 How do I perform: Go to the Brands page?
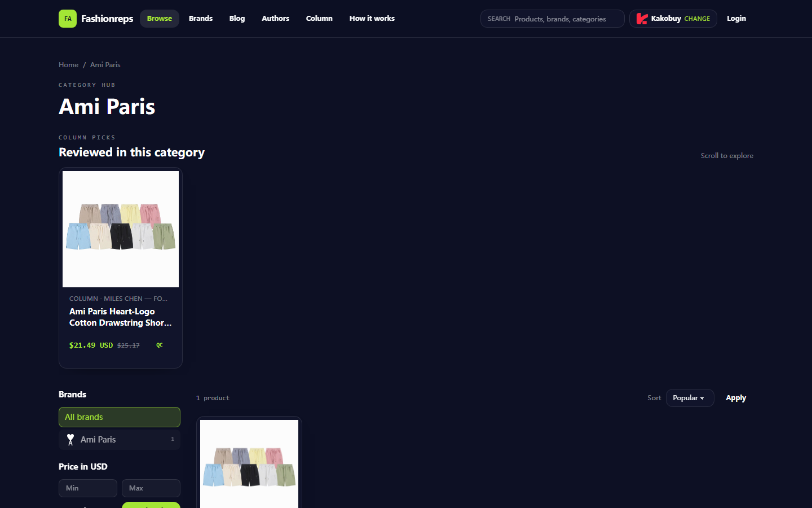[x=201, y=19]
